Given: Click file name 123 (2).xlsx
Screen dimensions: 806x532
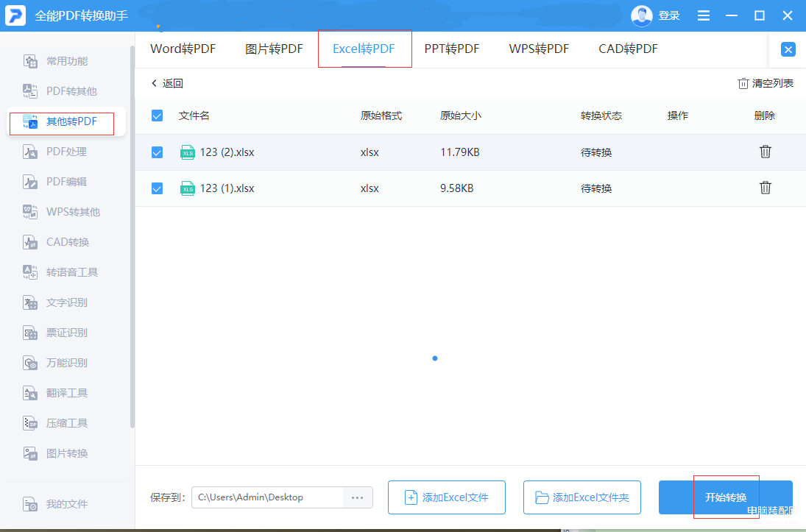Looking at the screenshot, I should pyautogui.click(x=227, y=152).
